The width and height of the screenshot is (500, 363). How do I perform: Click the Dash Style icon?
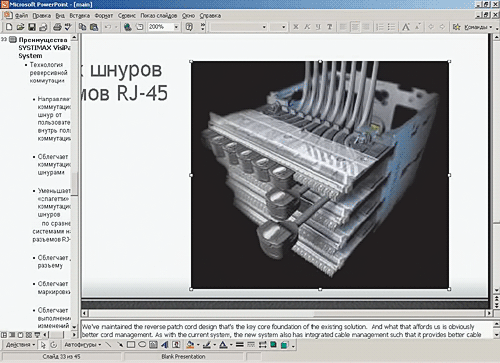pos(251,345)
